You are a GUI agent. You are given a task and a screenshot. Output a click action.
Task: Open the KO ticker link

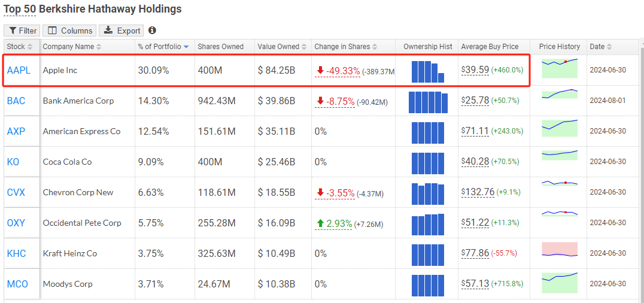click(13, 162)
